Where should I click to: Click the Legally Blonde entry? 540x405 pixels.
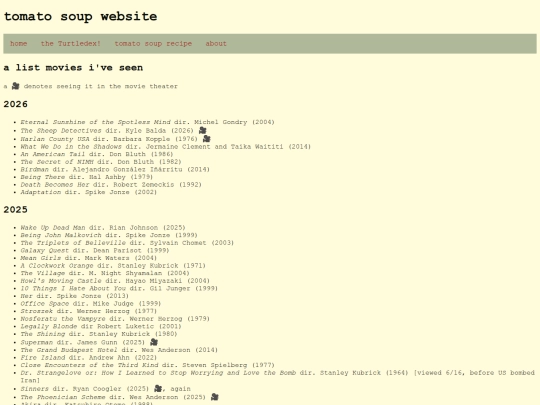coord(101,326)
